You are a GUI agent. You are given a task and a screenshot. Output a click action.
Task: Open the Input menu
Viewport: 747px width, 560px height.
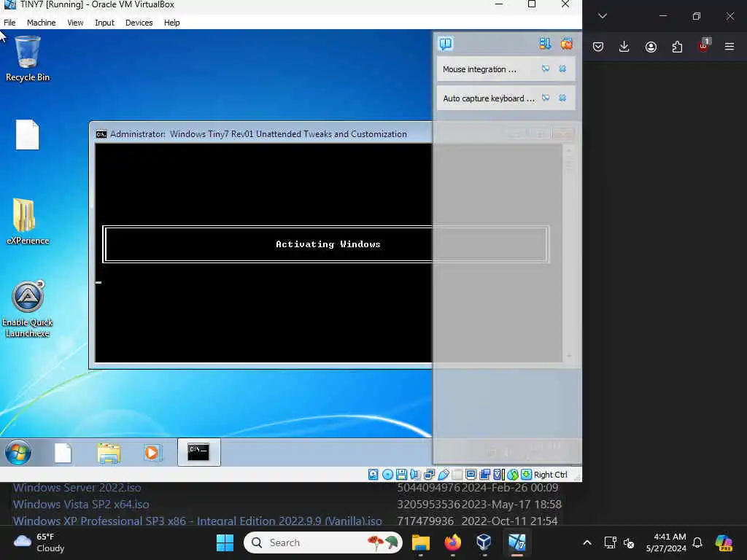pos(104,23)
